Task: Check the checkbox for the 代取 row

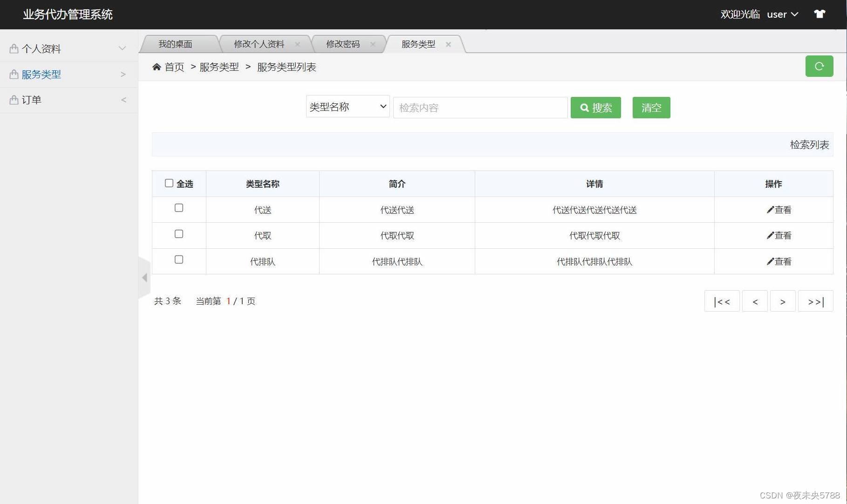Action: click(179, 234)
